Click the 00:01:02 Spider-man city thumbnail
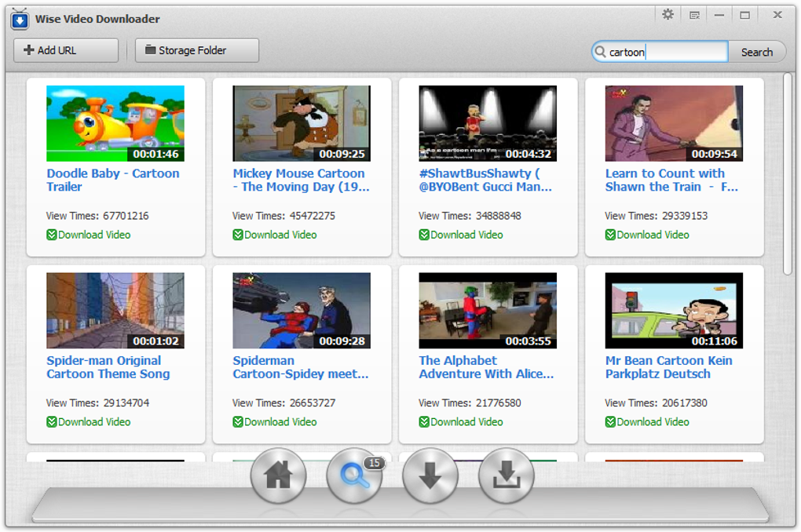This screenshot has width=801, height=532. point(115,311)
